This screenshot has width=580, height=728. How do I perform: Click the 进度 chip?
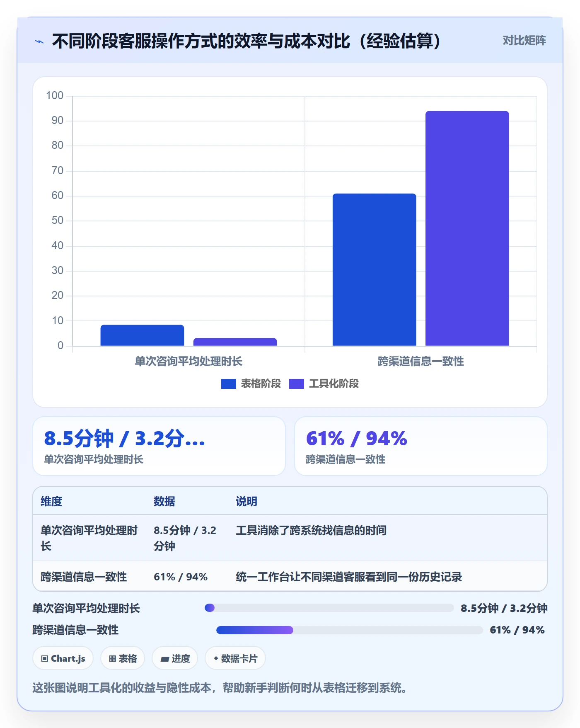point(175,658)
